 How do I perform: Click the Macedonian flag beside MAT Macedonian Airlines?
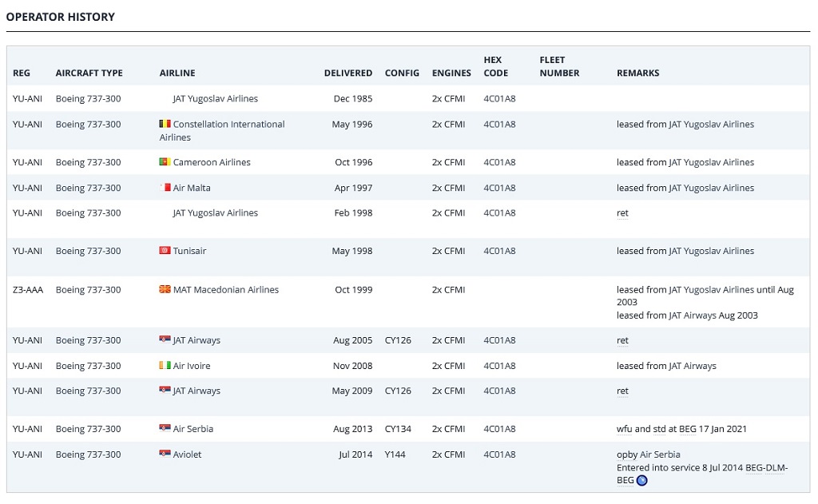(x=165, y=289)
